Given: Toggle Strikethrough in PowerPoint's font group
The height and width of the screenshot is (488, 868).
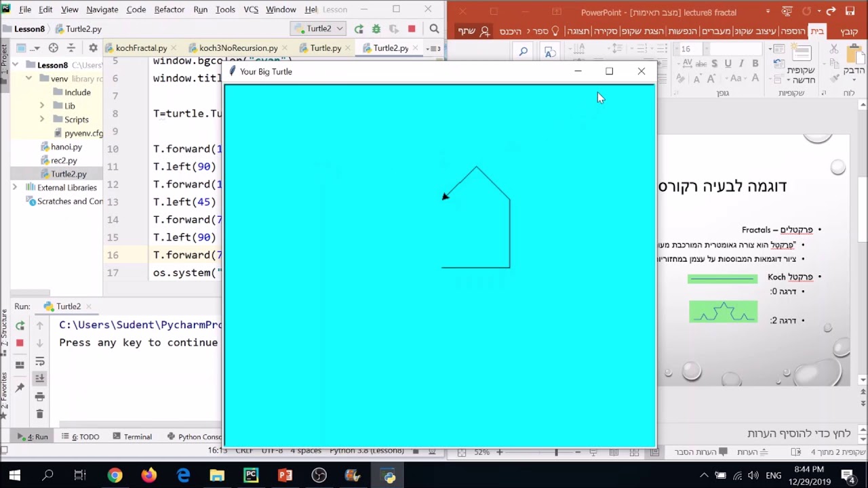Looking at the screenshot, I should click(x=700, y=63).
